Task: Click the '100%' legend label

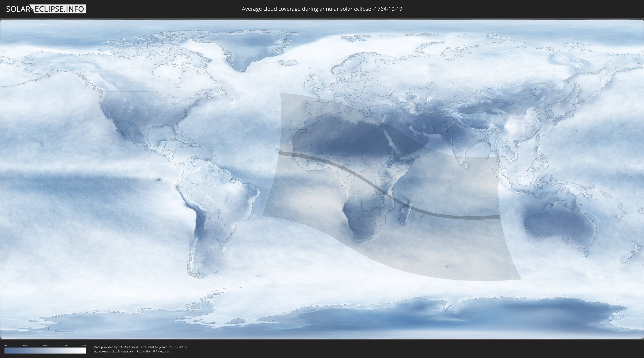Action: pyautogui.click(x=83, y=345)
